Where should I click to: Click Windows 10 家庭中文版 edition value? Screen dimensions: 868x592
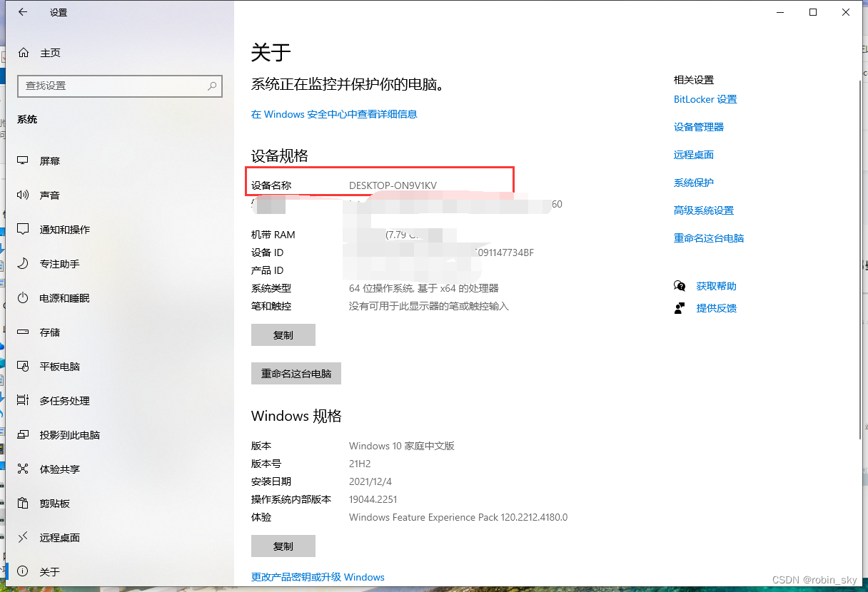pos(402,446)
